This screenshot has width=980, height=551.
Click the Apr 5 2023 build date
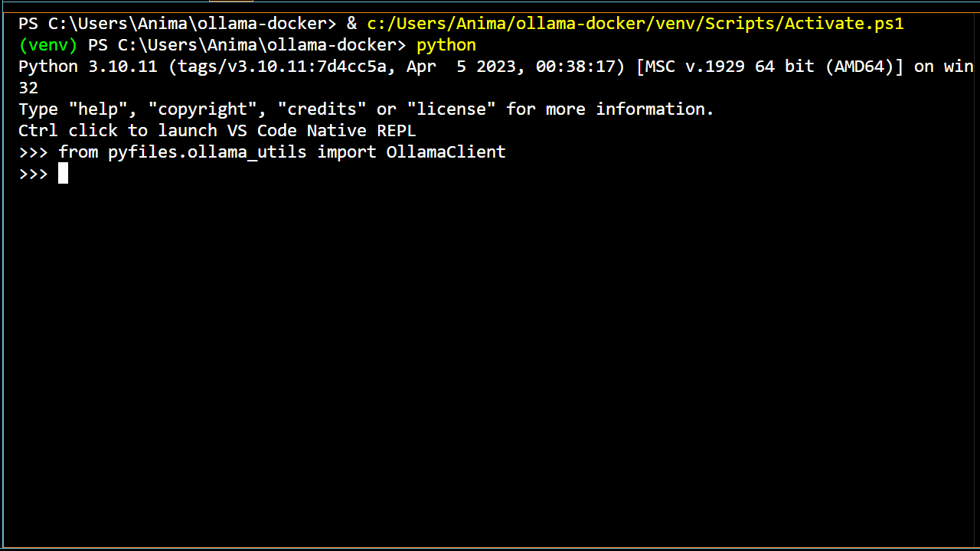click(x=465, y=67)
